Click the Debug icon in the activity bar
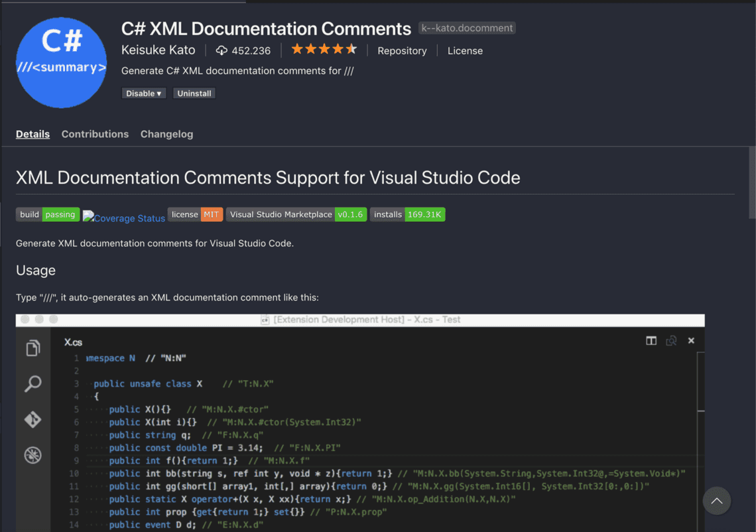This screenshot has width=756, height=532. coord(33,455)
